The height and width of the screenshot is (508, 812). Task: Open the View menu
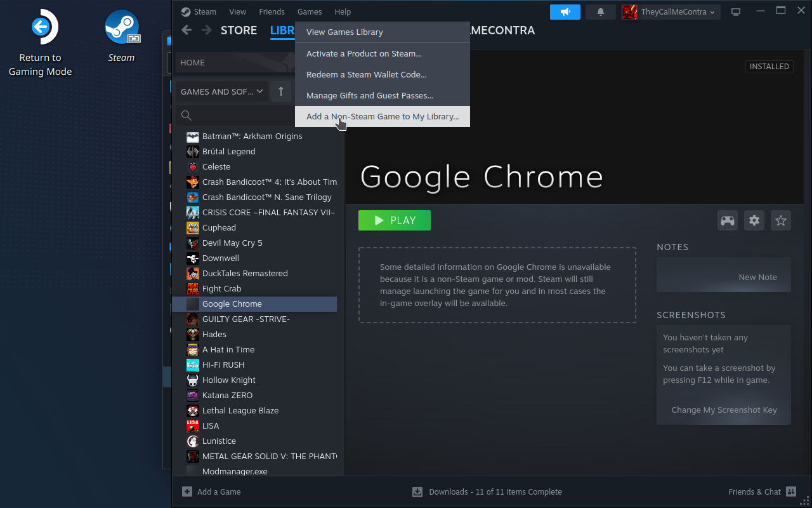[238, 11]
